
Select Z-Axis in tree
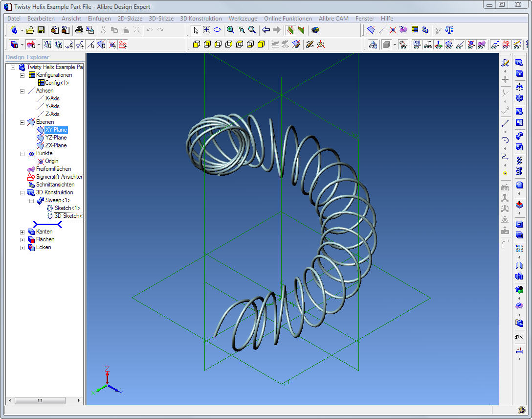coord(52,114)
